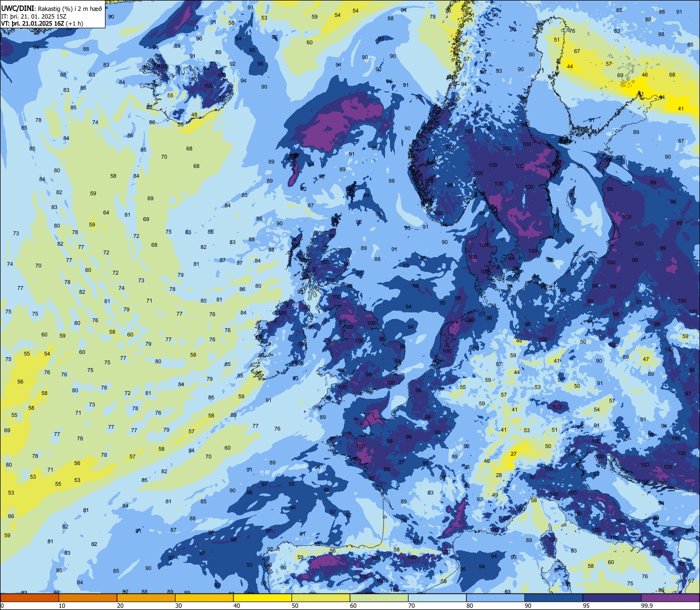Choose the 60–70 pale green legend segment
The height and width of the screenshot is (610, 700).
point(379,597)
